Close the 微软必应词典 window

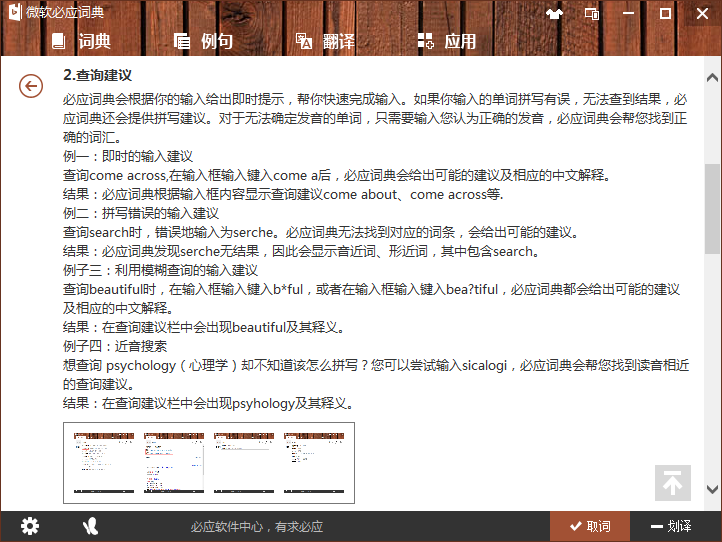702,13
